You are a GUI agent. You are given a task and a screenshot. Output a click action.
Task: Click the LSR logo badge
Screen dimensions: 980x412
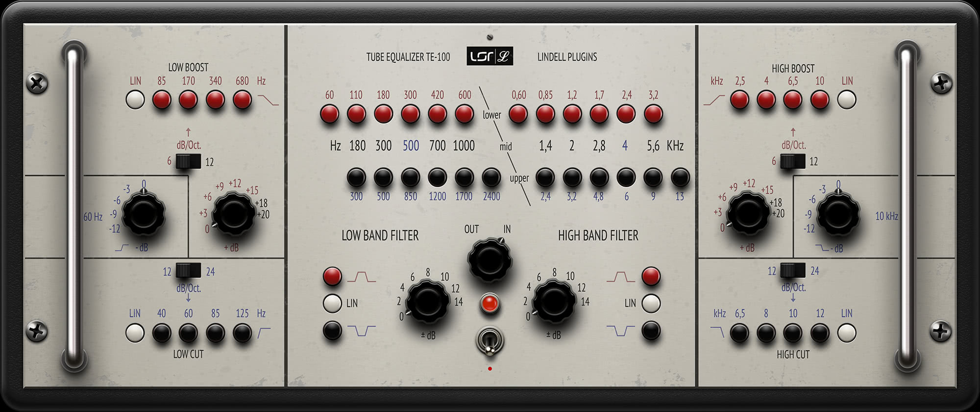(x=490, y=56)
